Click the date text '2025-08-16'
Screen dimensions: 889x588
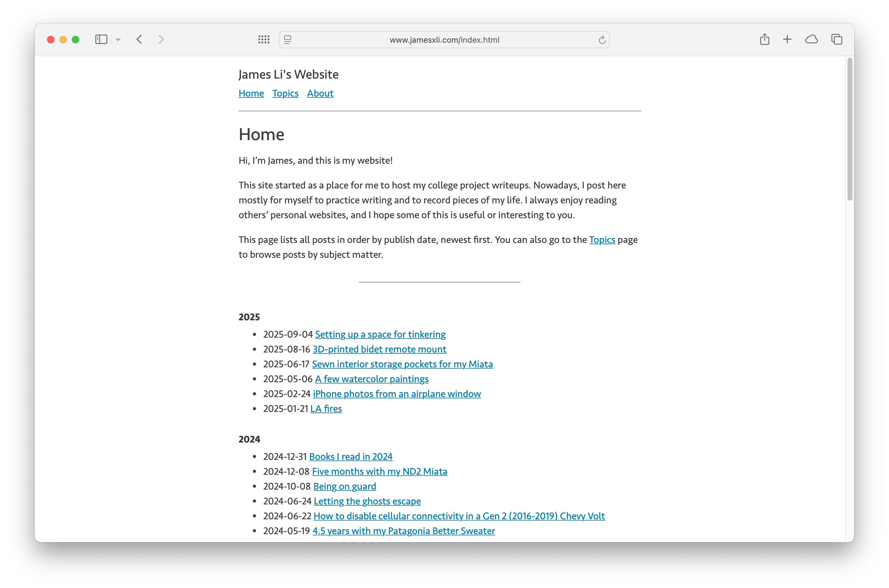[x=287, y=349]
